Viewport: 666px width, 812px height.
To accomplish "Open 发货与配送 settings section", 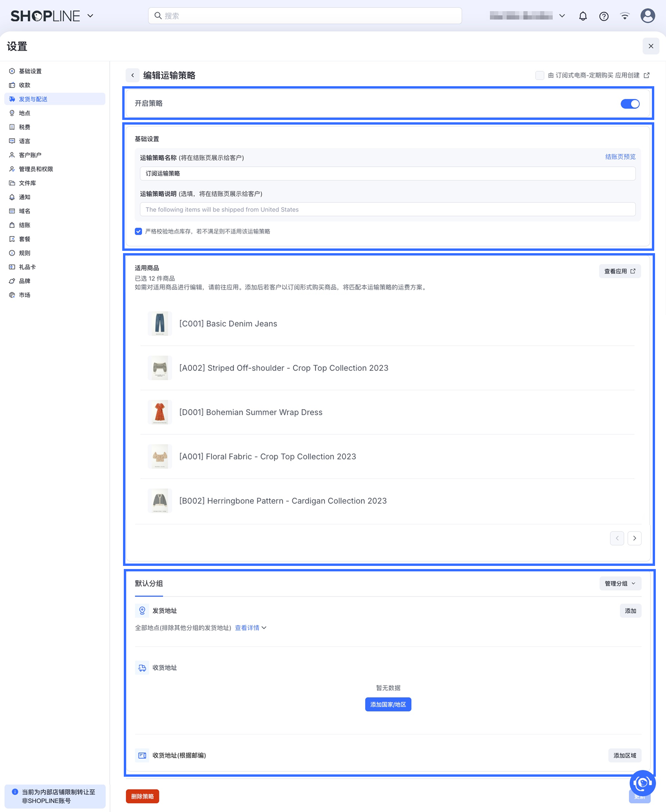I will click(x=55, y=99).
